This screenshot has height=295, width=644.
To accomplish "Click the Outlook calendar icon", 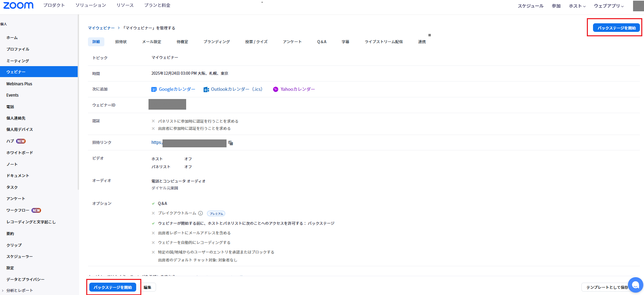I will [x=206, y=89].
